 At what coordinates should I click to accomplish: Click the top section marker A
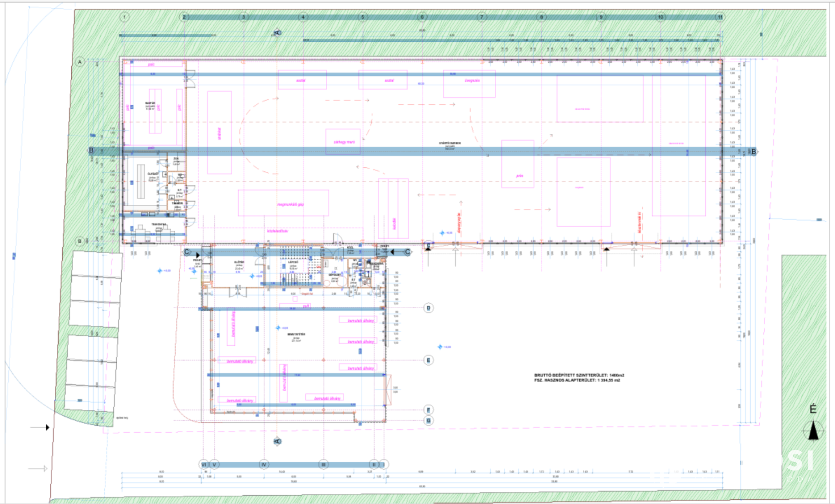tap(277, 32)
